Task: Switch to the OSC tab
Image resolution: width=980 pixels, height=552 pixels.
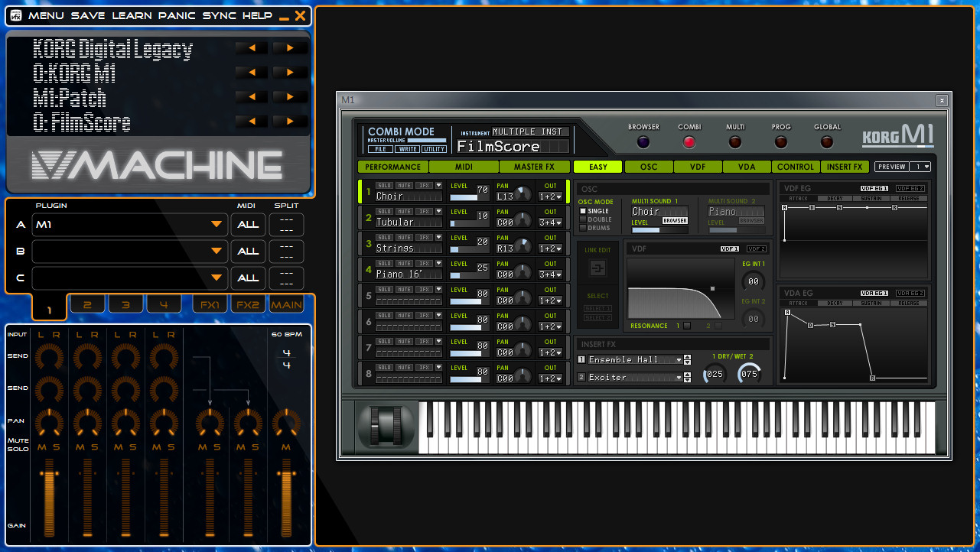Action: [x=648, y=167]
